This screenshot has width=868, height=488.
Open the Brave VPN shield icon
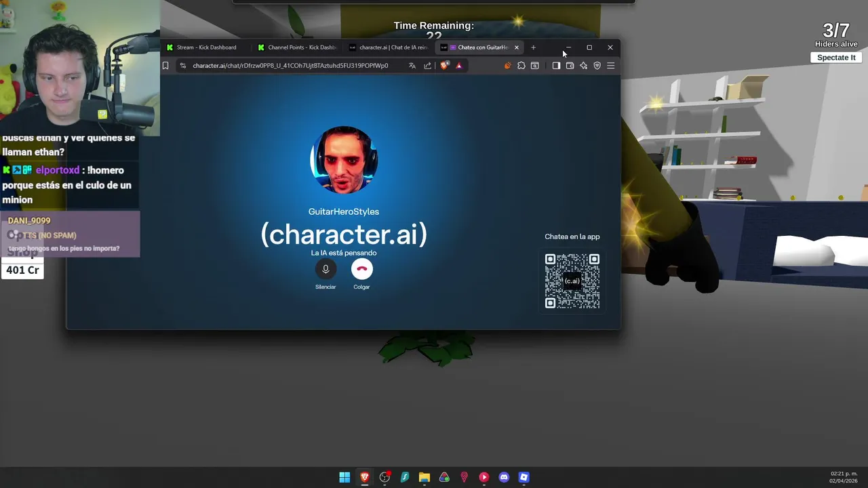point(597,66)
